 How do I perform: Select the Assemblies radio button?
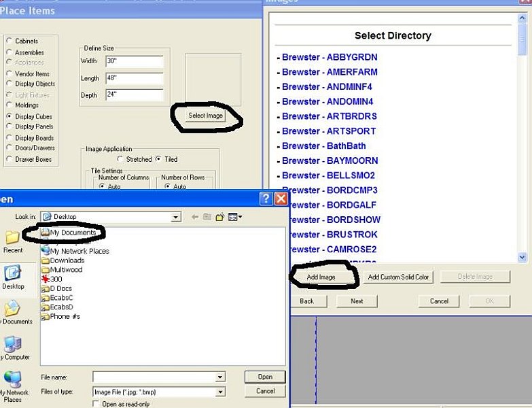(x=10, y=52)
